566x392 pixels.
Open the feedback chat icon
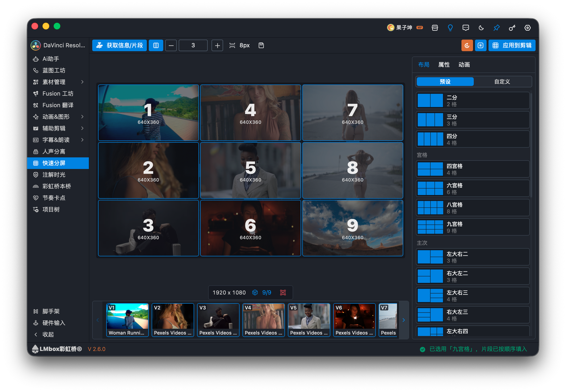[466, 28]
